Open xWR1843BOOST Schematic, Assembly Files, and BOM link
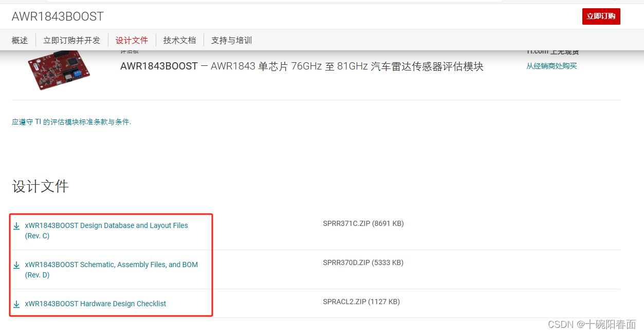The width and height of the screenshot is (644, 334). [112, 270]
